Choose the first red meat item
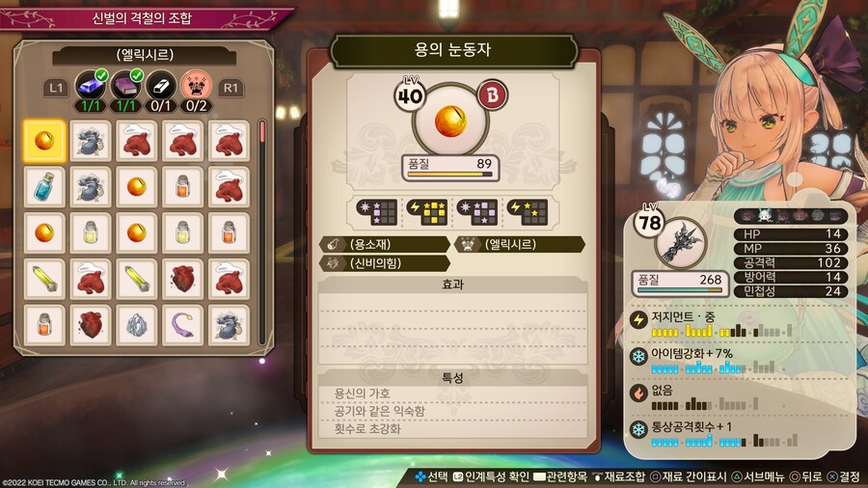Screen dimensions: 868x488 pyautogui.click(x=137, y=141)
